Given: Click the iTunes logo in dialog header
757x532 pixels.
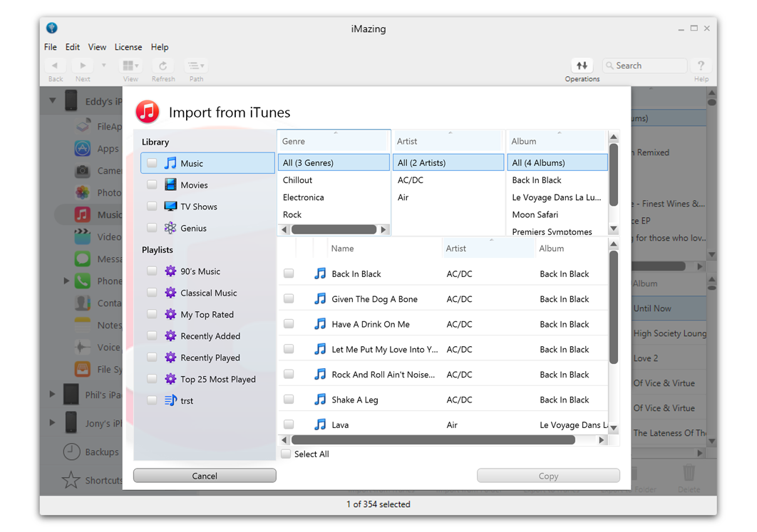Looking at the screenshot, I should coord(148,112).
